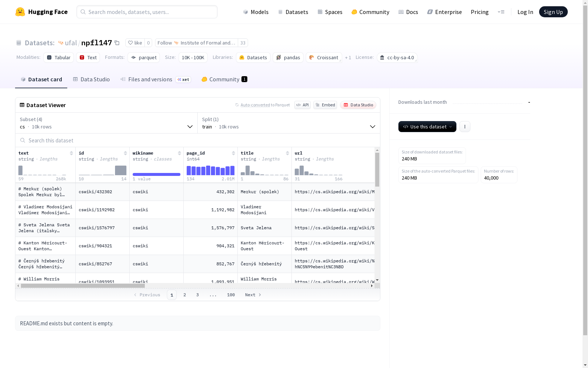588x368 pixels.
Task: Go to the Community nav link
Action: 370,12
